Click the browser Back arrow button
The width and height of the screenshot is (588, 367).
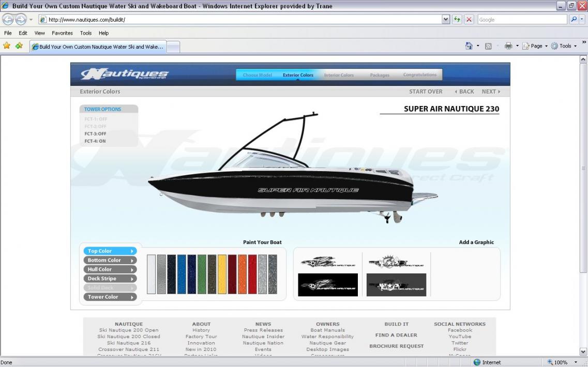pyautogui.click(x=9, y=20)
